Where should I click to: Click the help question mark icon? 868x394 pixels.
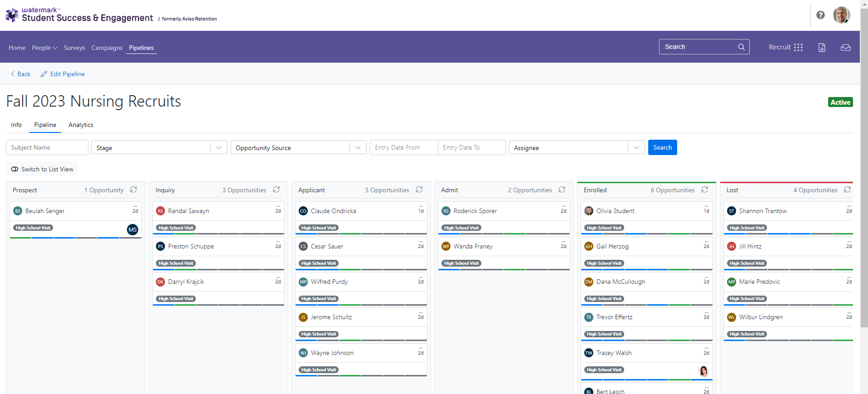point(820,15)
